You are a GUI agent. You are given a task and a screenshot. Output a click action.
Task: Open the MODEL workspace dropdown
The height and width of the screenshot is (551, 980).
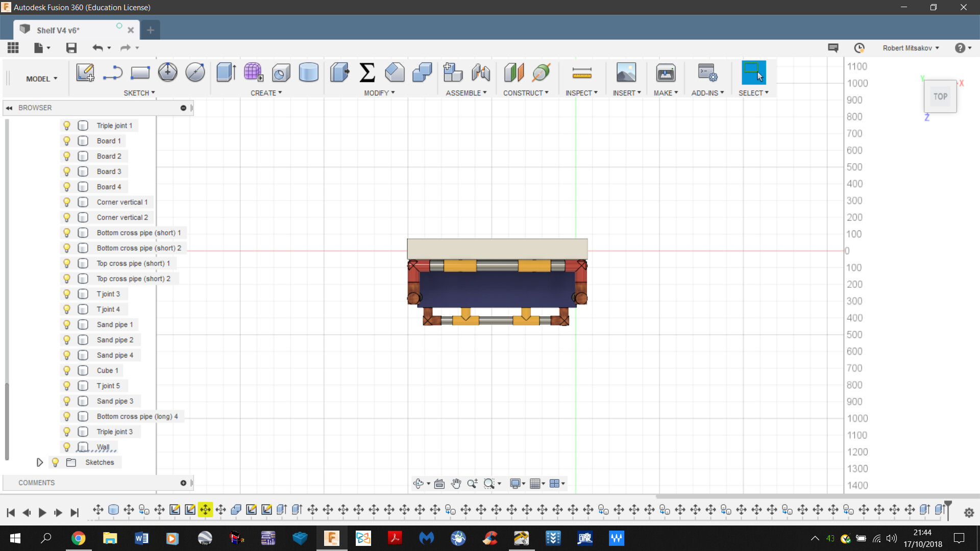(x=42, y=79)
